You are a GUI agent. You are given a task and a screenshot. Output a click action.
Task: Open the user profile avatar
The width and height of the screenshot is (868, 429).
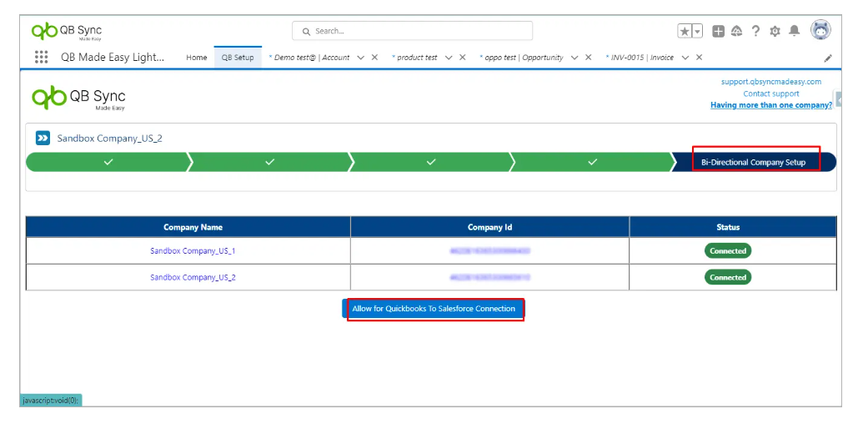coord(820,30)
